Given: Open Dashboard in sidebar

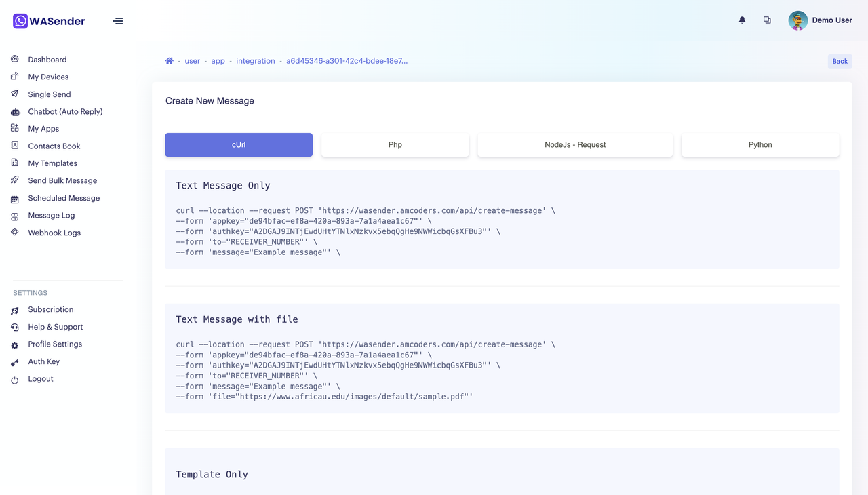Looking at the screenshot, I should point(47,60).
